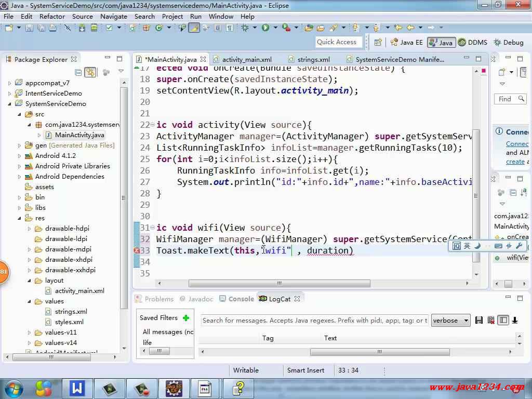Image resolution: width=532 pixels, height=399 pixels.
Task: Click the Package Explorer vertical scrollbar thumb
Action: (124, 198)
